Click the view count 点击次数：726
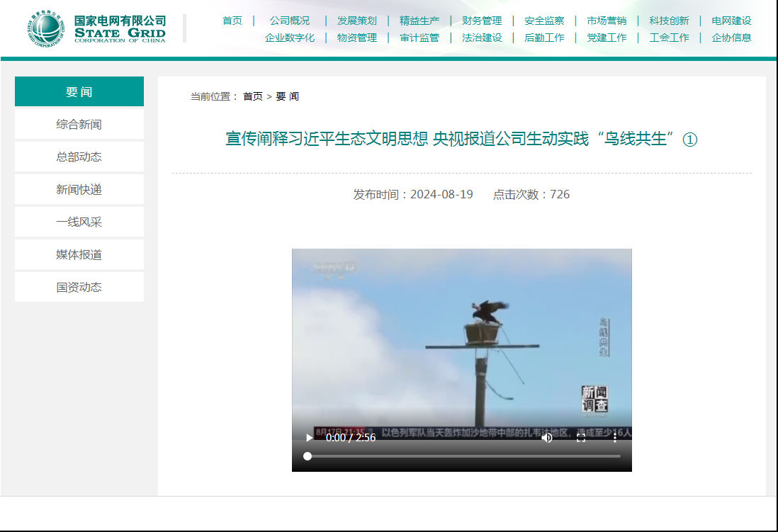Viewport: 778px width, 532px height. tap(531, 194)
